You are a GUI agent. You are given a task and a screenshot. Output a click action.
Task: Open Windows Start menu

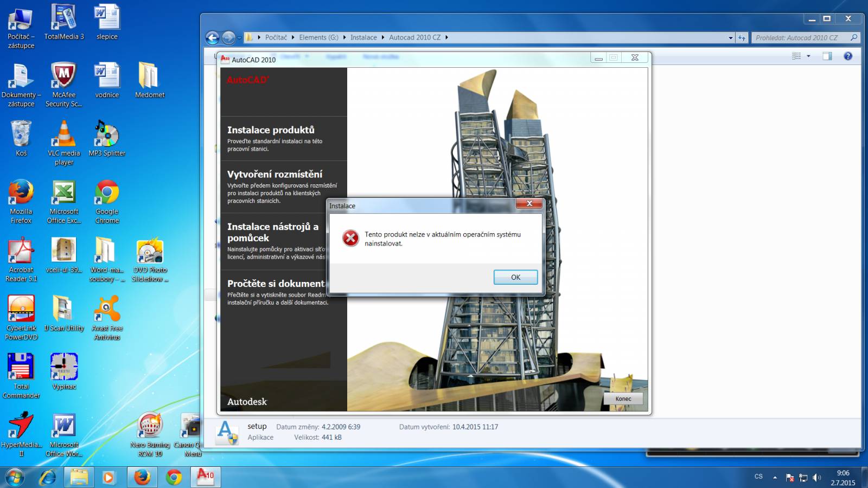[15, 477]
